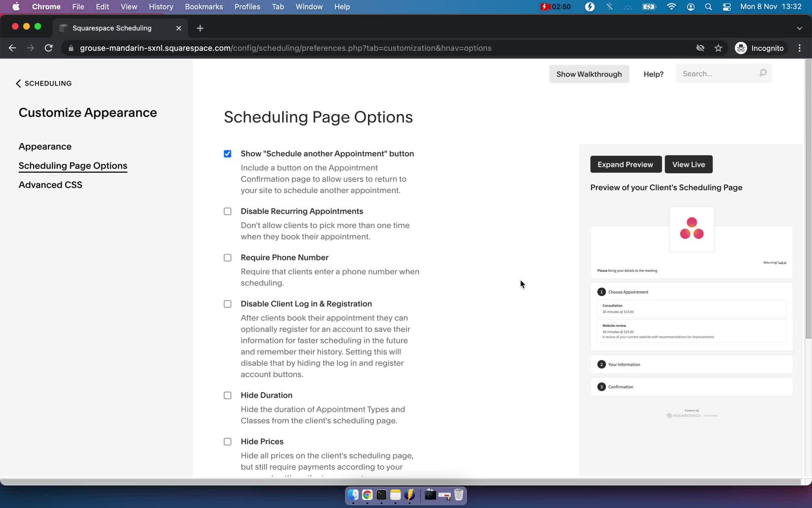
Task: Open the Appearance section
Action: click(45, 146)
